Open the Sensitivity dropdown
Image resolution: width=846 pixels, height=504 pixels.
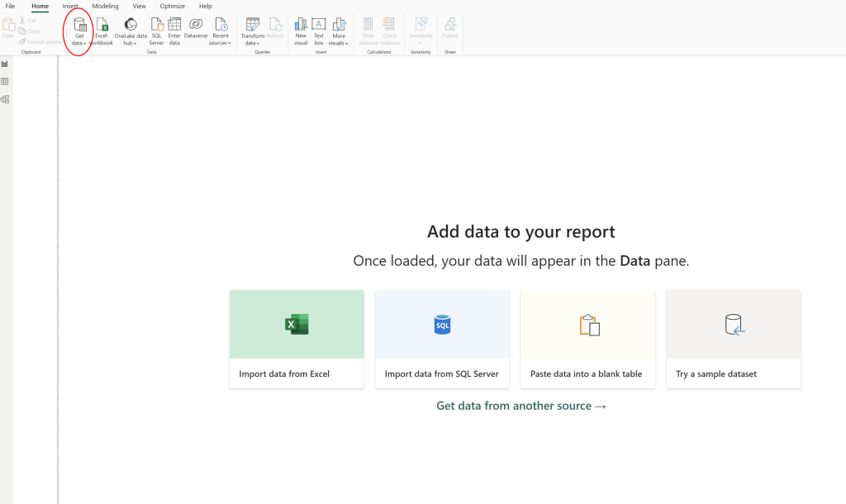coord(421,31)
